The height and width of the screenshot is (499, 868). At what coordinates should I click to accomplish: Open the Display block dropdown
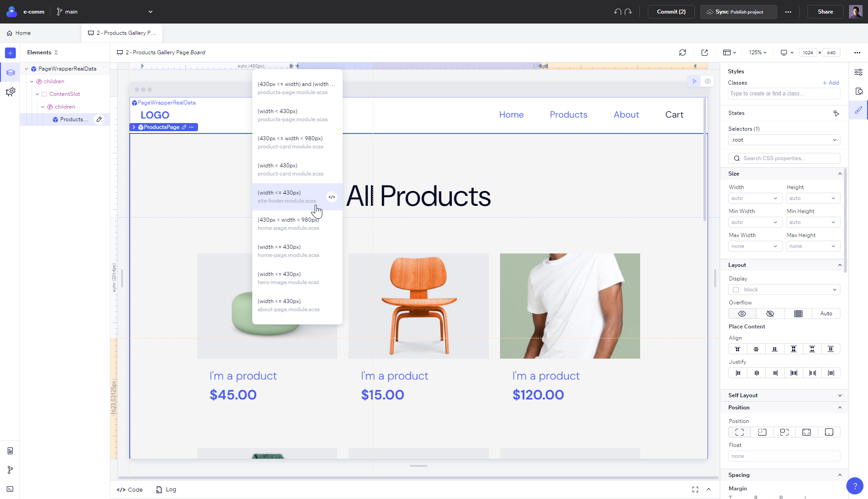tap(784, 290)
